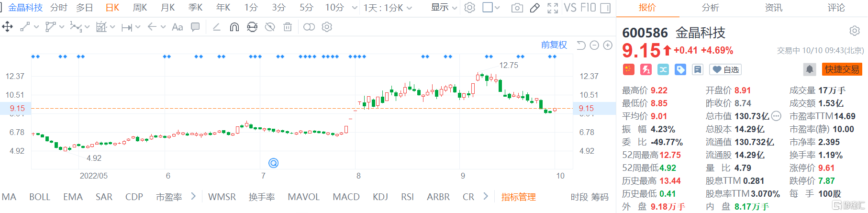Screen dimensions: 868x213
Task: Open drawing toolbar settings gear
Action: coord(327,27)
